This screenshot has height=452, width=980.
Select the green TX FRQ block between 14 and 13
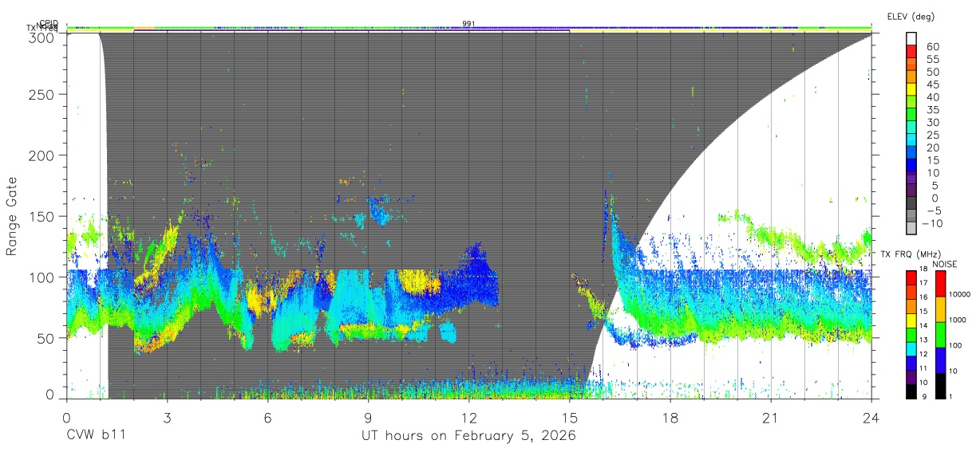pos(911,333)
